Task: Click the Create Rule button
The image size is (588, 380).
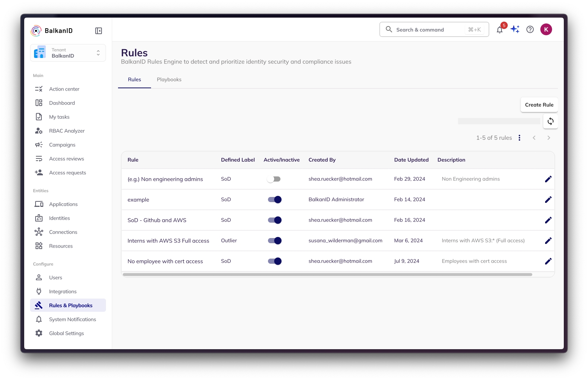Action: coord(539,105)
